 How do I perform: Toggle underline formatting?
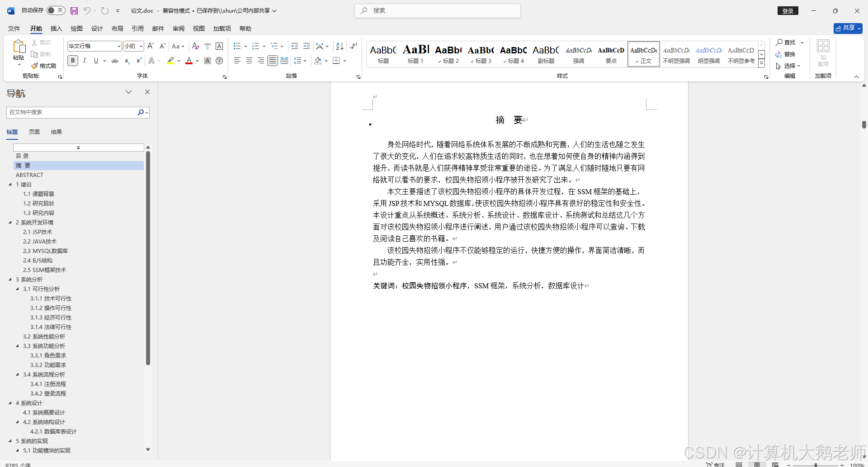(x=95, y=60)
